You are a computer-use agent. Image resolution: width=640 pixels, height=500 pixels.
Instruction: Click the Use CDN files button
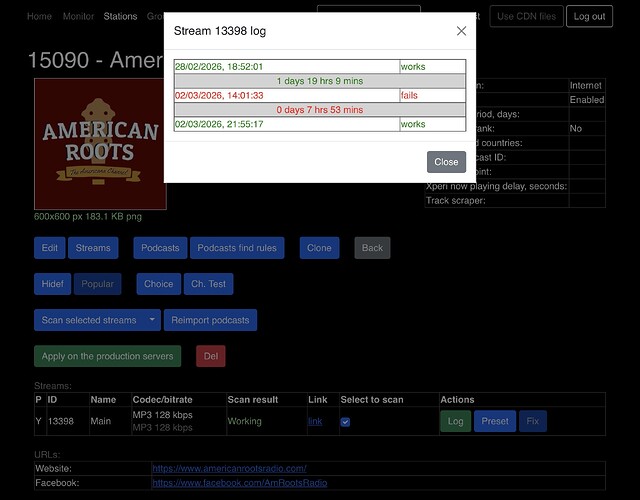coord(526,16)
